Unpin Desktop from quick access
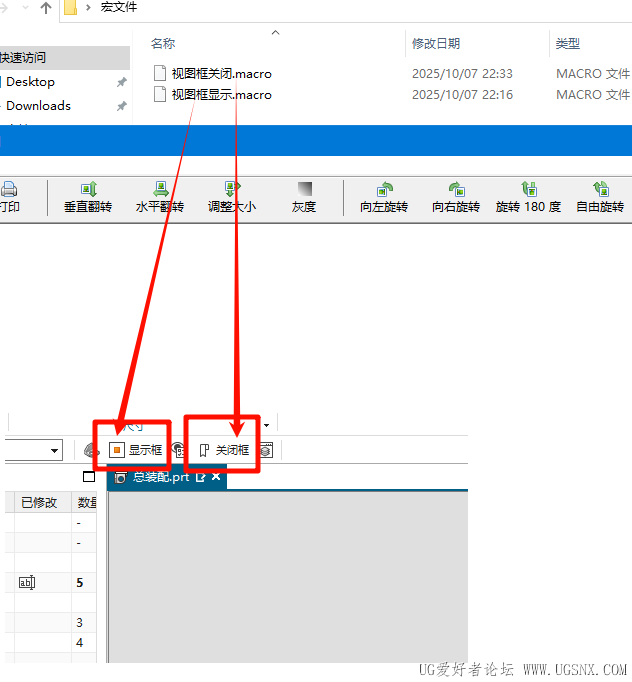The image size is (632, 682). (x=122, y=82)
